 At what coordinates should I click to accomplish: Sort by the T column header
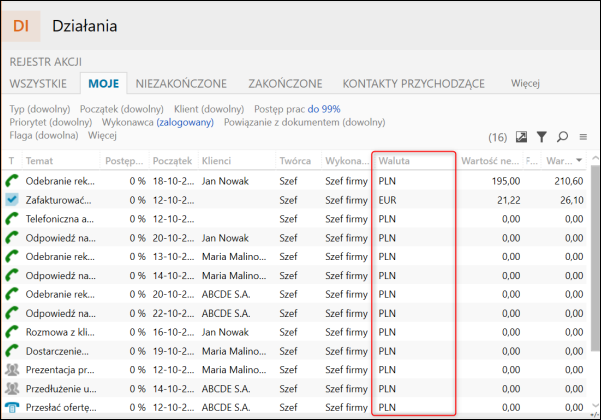[x=12, y=161]
